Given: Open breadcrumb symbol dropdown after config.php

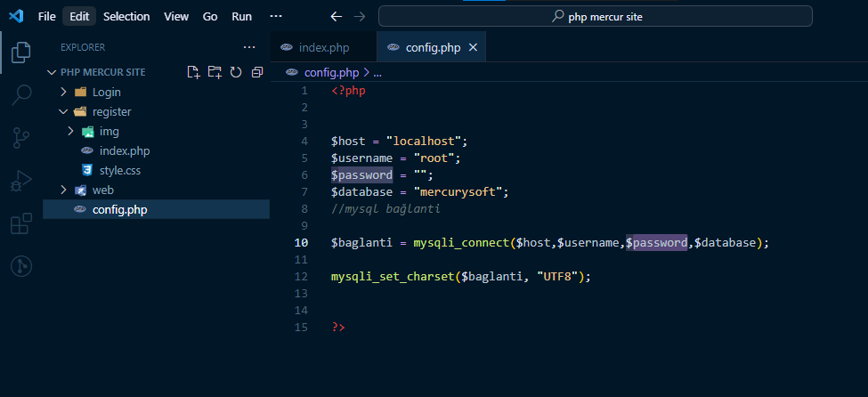Looking at the screenshot, I should (378, 72).
